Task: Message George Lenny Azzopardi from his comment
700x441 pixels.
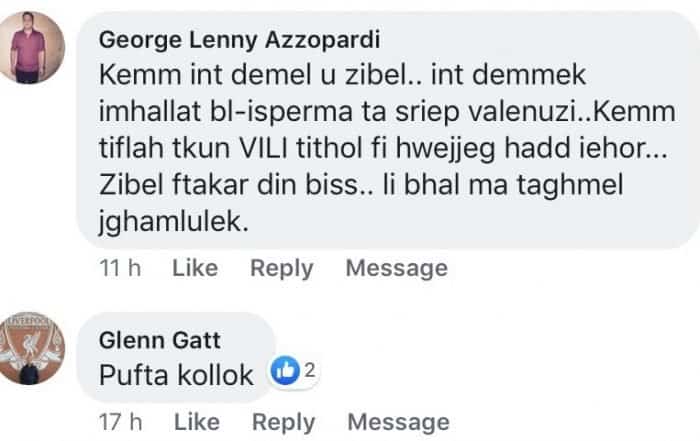Action: click(x=396, y=268)
